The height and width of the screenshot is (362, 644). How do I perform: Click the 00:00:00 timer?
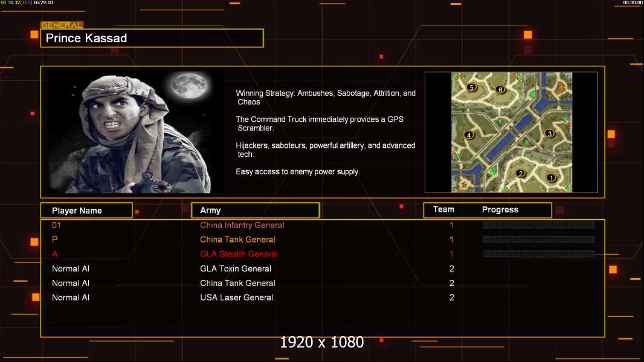[x=633, y=2]
